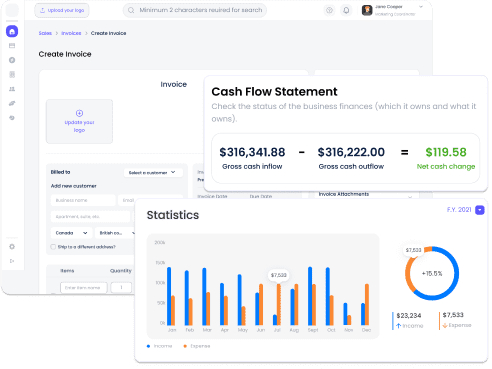Open the users icon in the sidebar
The image size is (492, 369).
(x=12, y=89)
